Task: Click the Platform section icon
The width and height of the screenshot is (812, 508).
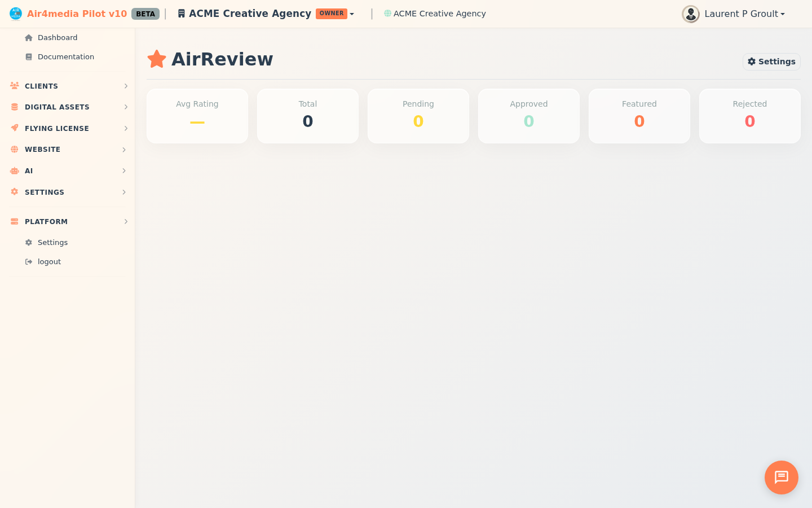Action: coord(14,221)
